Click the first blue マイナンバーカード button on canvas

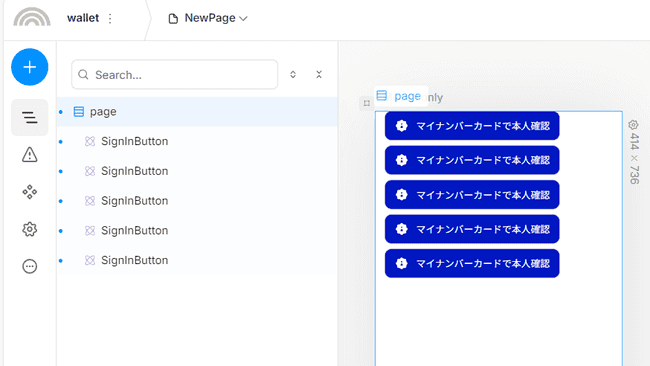[x=472, y=126]
